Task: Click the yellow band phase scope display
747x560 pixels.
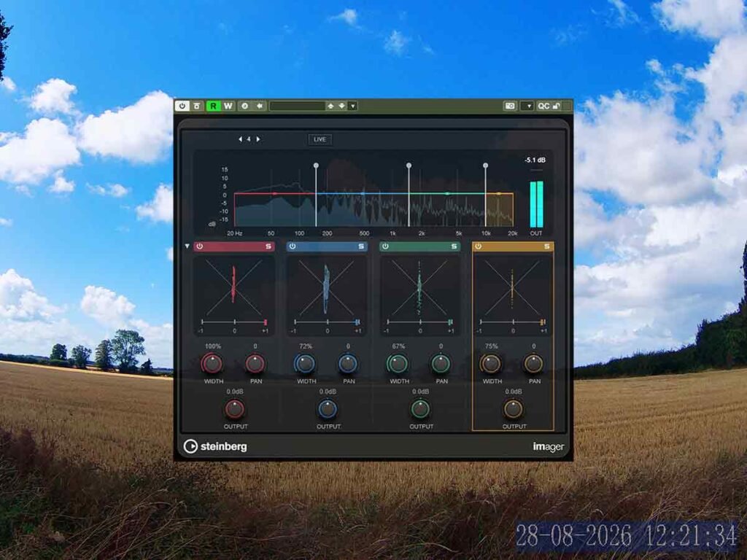Action: click(512, 295)
